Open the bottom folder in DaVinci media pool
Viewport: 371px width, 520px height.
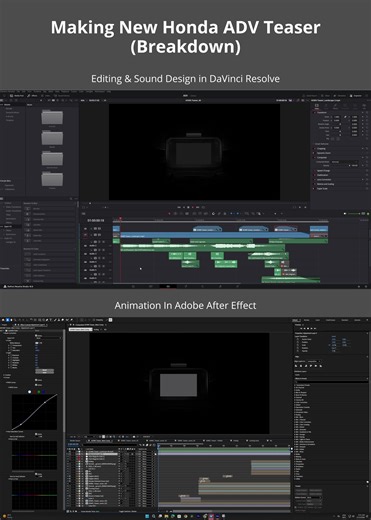pos(52,179)
